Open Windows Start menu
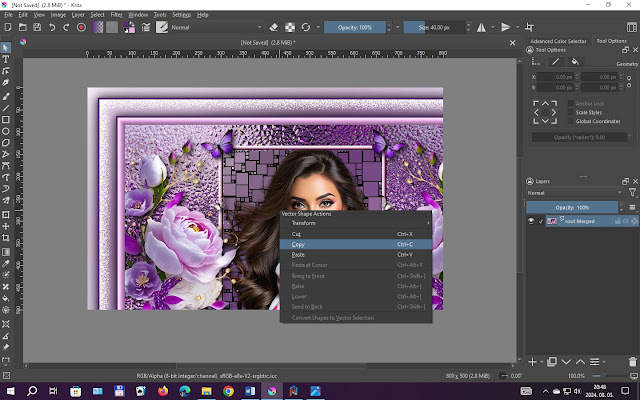This screenshot has width=640, height=400. 9,391
